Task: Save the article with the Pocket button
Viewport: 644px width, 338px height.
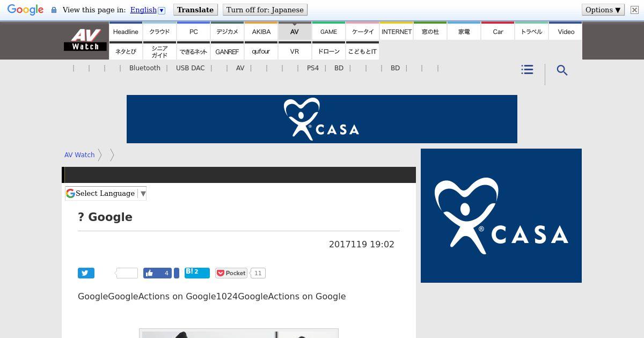Action: [231, 273]
